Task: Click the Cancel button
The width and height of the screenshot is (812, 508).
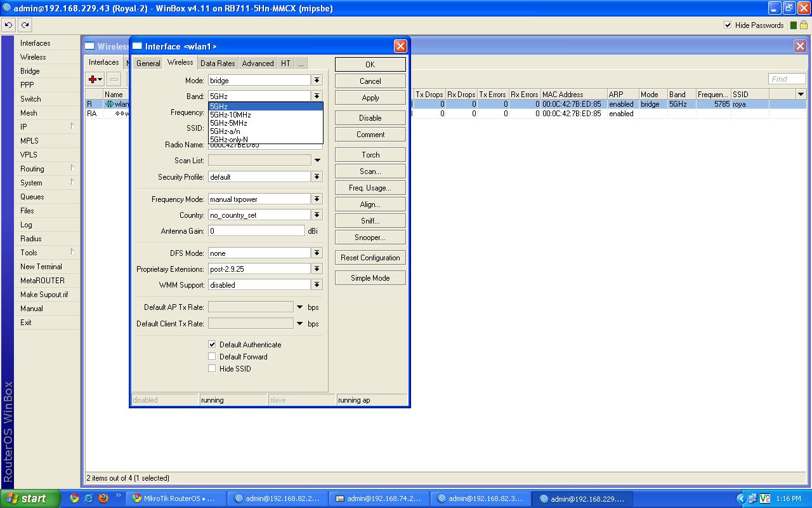Action: point(370,81)
